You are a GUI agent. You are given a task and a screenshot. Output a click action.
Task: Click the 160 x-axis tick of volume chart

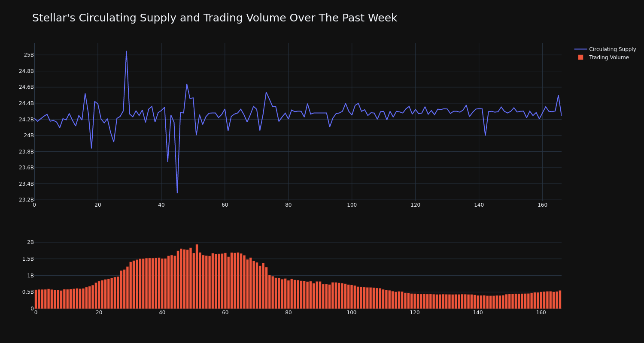click(541, 313)
